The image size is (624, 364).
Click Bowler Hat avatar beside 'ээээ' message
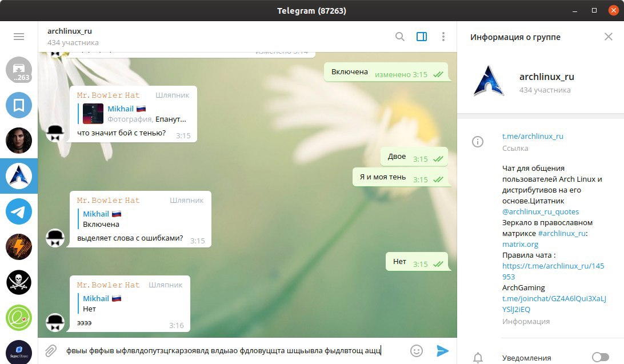click(x=55, y=322)
